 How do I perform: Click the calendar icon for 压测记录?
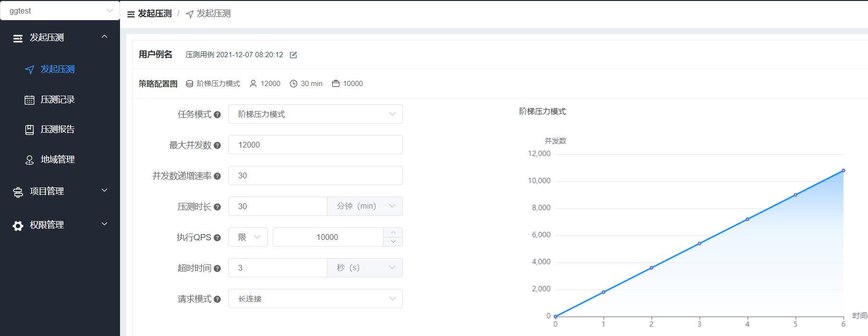pos(29,100)
